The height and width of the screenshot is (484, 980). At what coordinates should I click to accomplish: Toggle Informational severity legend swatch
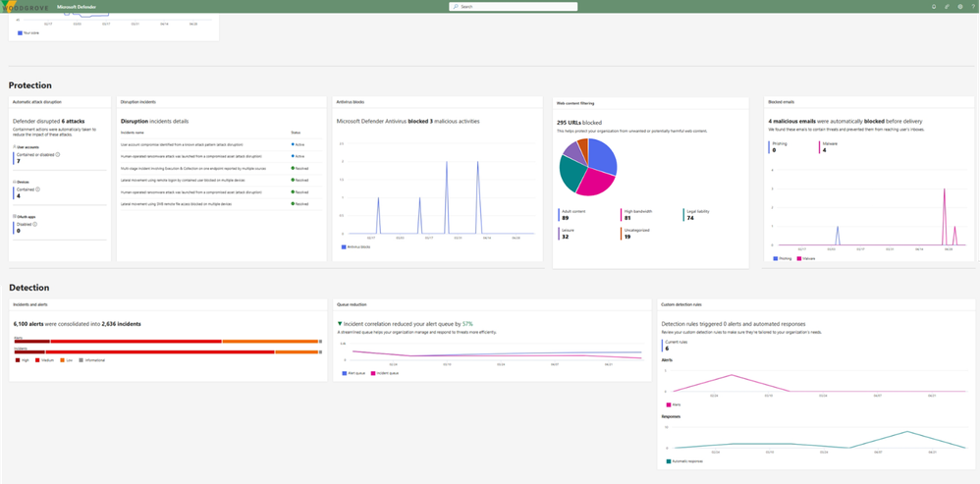[81, 360]
